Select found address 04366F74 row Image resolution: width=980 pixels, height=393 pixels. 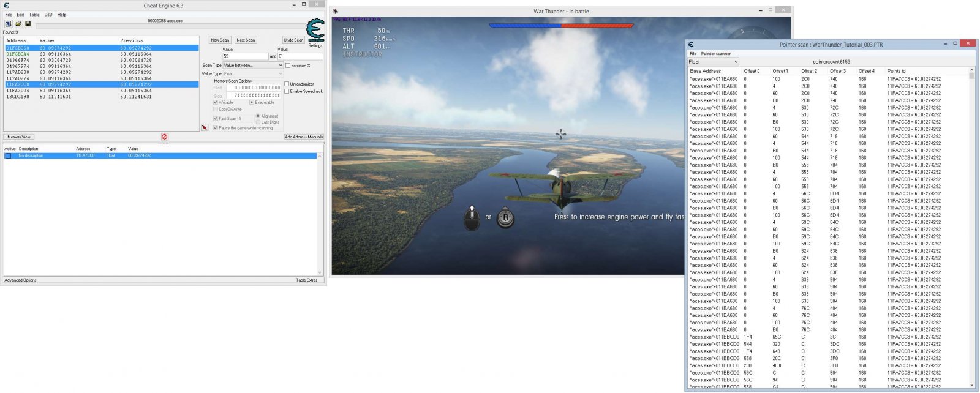pyautogui.click(x=102, y=60)
